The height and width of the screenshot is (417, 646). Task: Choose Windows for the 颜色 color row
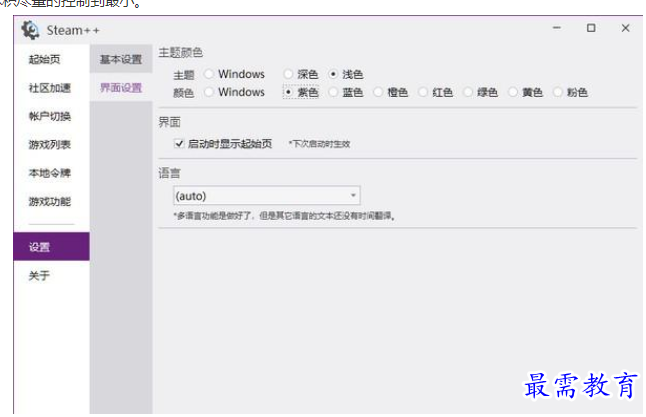pos(235,92)
